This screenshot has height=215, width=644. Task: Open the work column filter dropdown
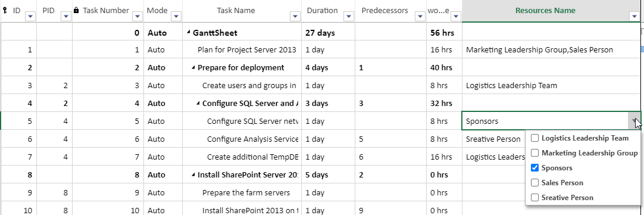pyautogui.click(x=456, y=16)
